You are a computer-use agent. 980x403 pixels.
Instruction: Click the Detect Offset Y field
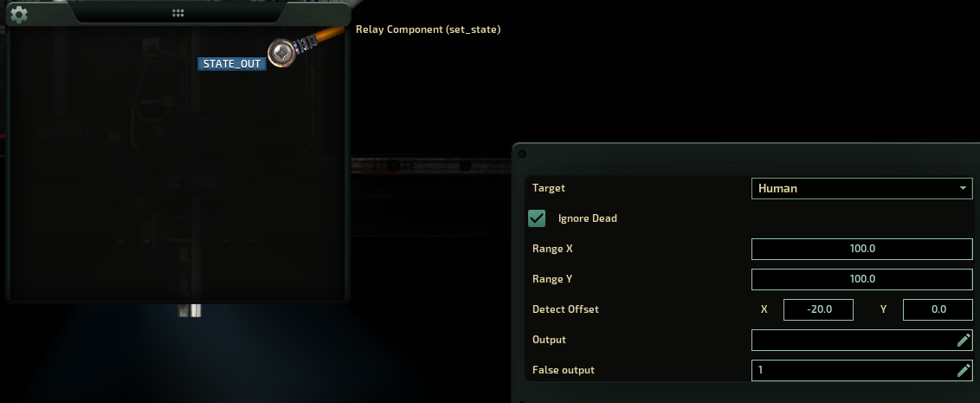coord(938,309)
